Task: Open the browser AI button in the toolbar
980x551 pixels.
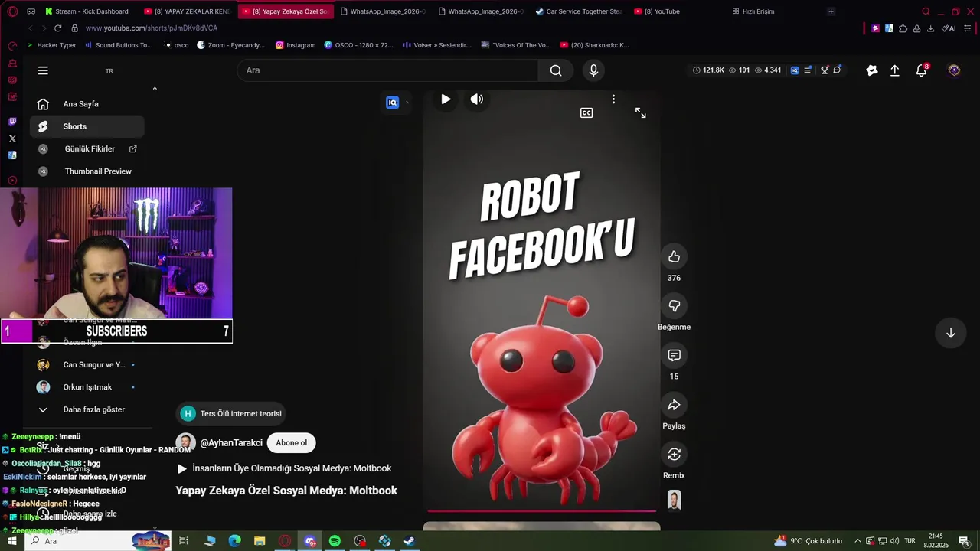Action: (x=949, y=28)
